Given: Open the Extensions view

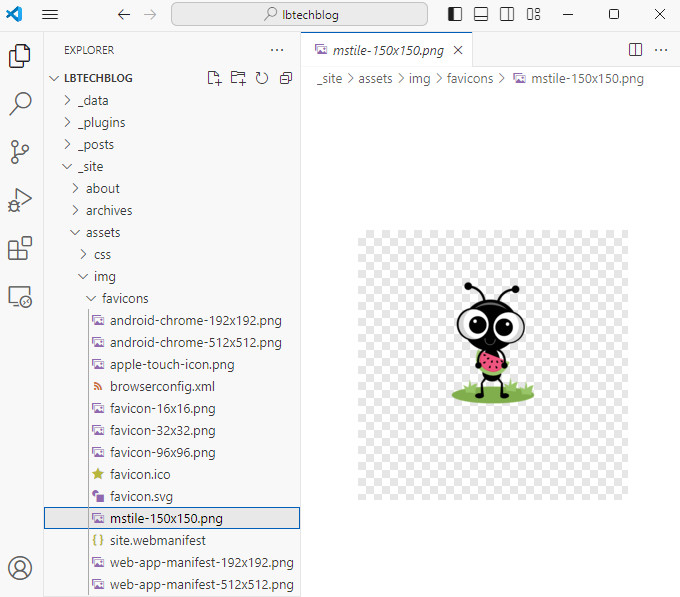Looking at the screenshot, I should click(20, 248).
